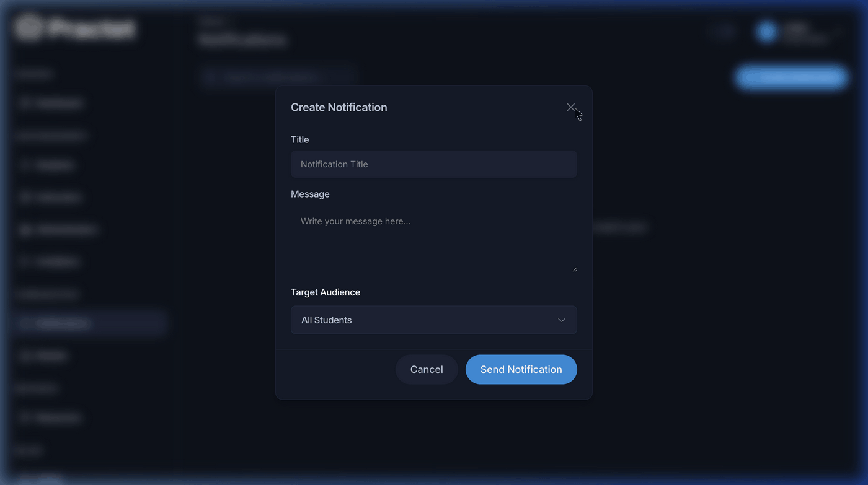The height and width of the screenshot is (485, 868).
Task: Open the blurred user avatar in header
Action: 767,31
